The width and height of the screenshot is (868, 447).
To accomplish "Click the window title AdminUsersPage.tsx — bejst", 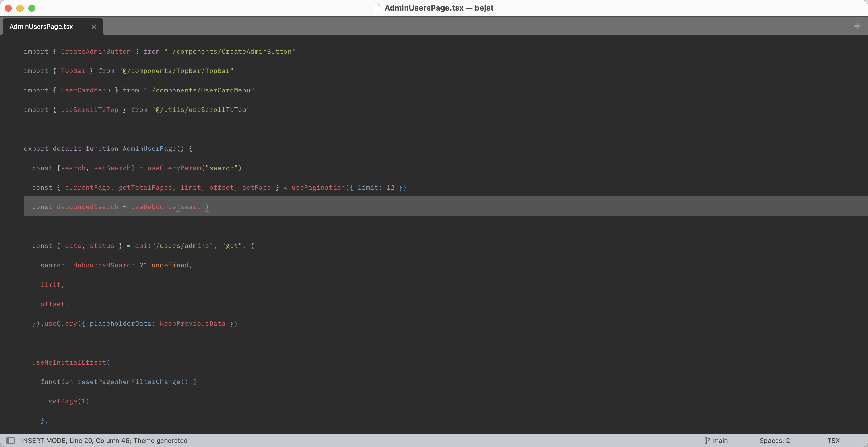I will [x=439, y=8].
